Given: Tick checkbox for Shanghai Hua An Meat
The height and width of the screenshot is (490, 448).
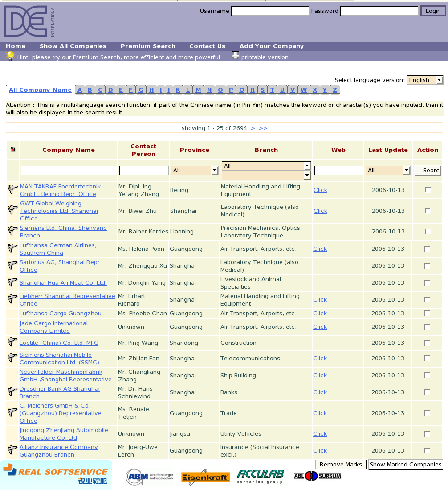Looking at the screenshot, I should 428,282.
